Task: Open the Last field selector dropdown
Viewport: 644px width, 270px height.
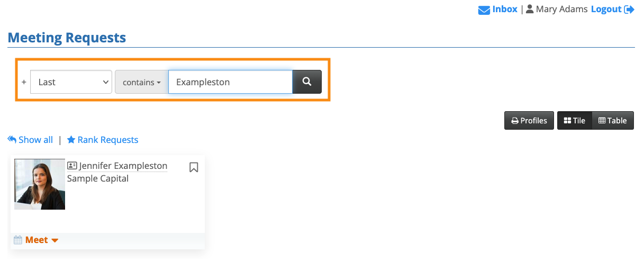Action: pos(71,82)
